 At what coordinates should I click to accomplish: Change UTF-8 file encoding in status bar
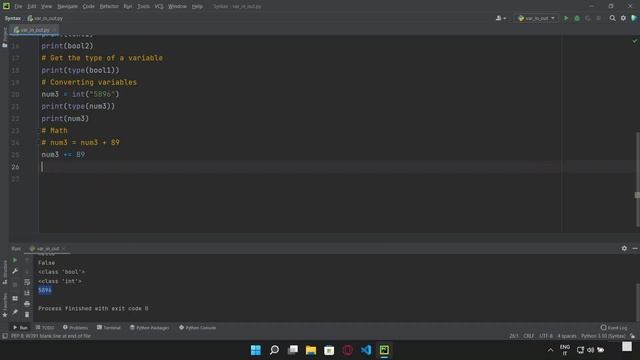click(x=546, y=336)
